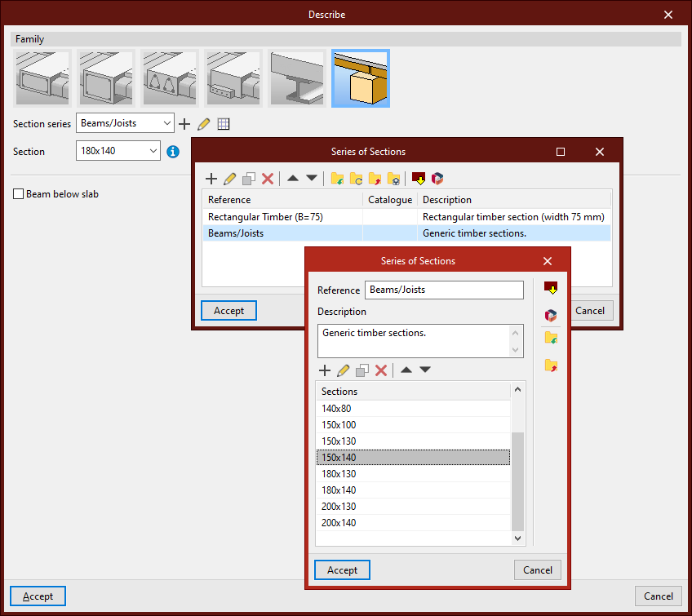Image resolution: width=692 pixels, height=616 pixels.
Task: Select the first concrete beam family thumbnail
Action: pyautogui.click(x=42, y=78)
